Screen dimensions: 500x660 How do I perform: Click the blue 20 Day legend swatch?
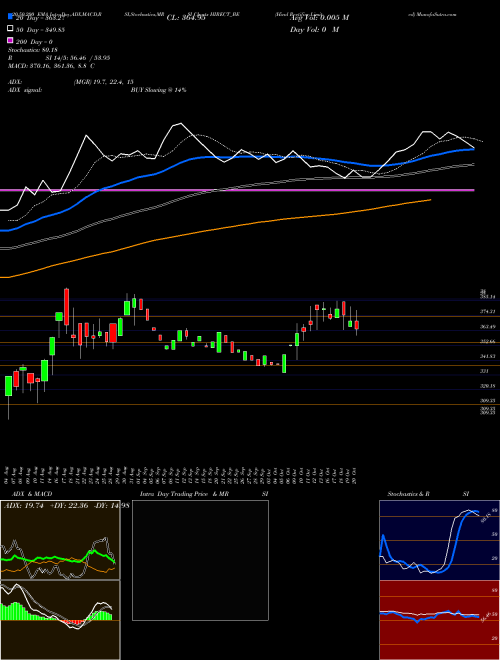pos(10,16)
